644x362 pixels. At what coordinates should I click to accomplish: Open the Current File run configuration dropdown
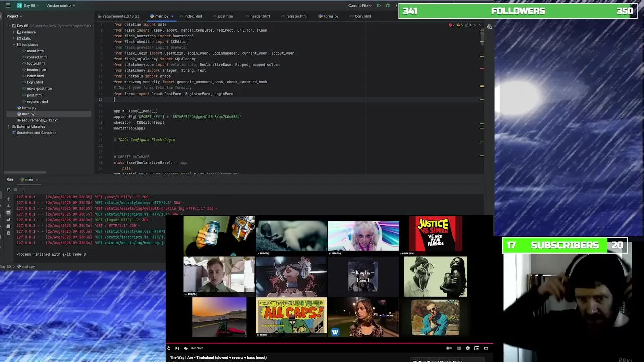(360, 5)
